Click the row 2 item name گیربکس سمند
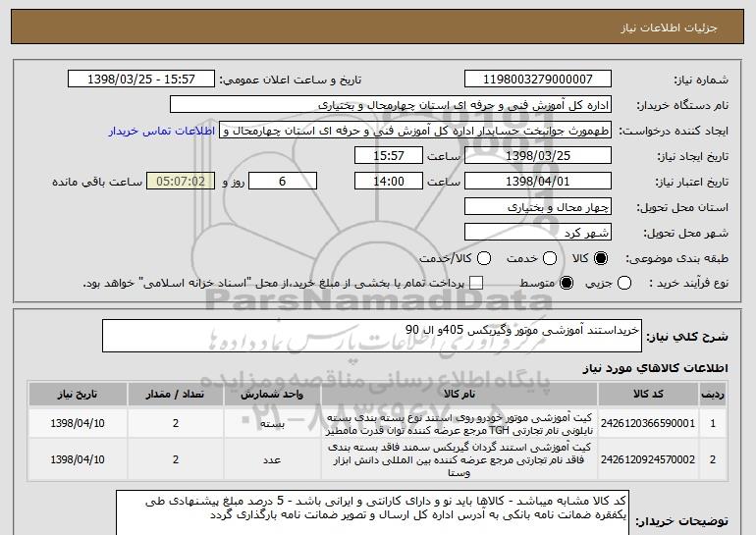Viewport: 756px width, 535px height. pos(459,459)
